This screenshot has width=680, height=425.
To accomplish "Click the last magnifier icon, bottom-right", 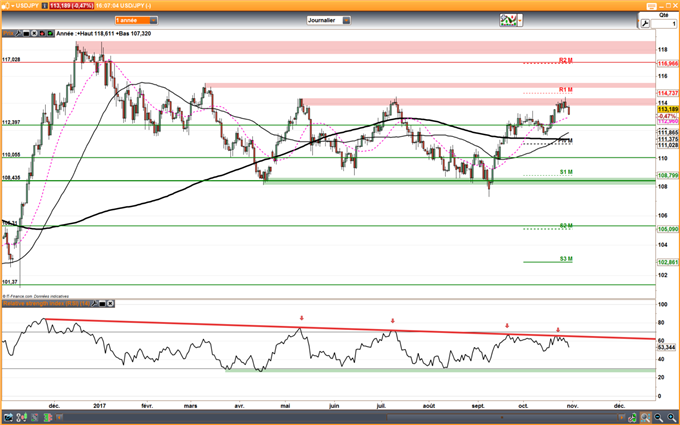I will 671,418.
